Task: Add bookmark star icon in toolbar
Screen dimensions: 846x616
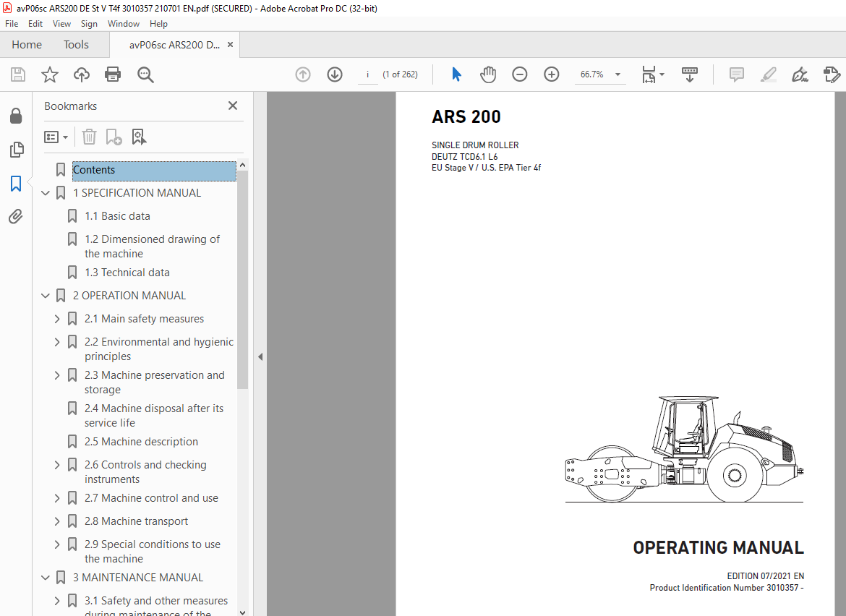Action: [50, 74]
